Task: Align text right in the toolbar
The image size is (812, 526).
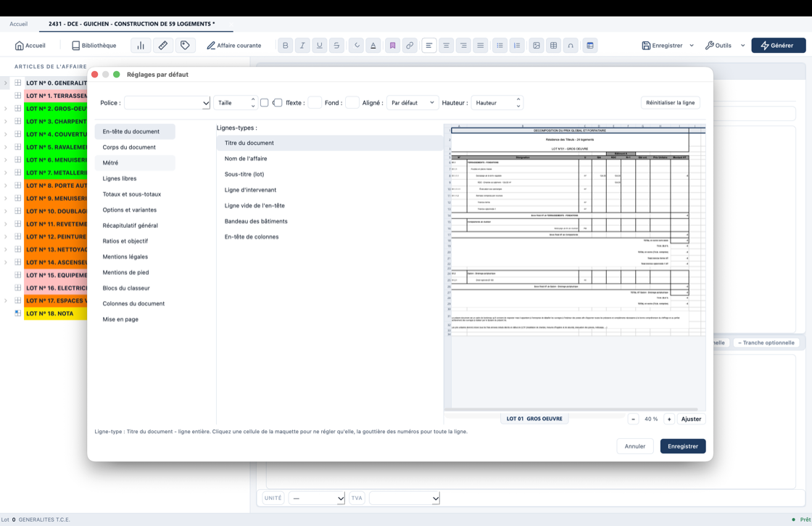Action: (463, 46)
